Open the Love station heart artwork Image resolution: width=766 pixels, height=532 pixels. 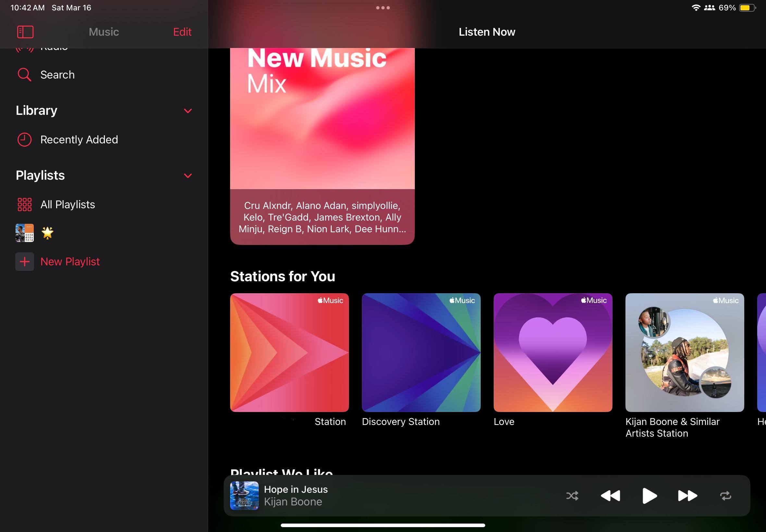click(552, 352)
